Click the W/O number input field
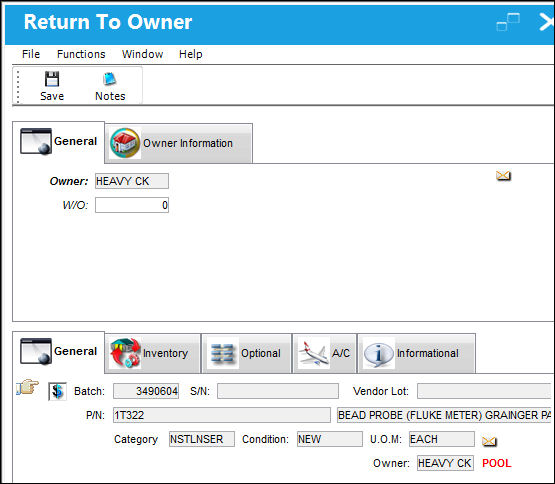The width and height of the screenshot is (555, 484). tap(132, 205)
